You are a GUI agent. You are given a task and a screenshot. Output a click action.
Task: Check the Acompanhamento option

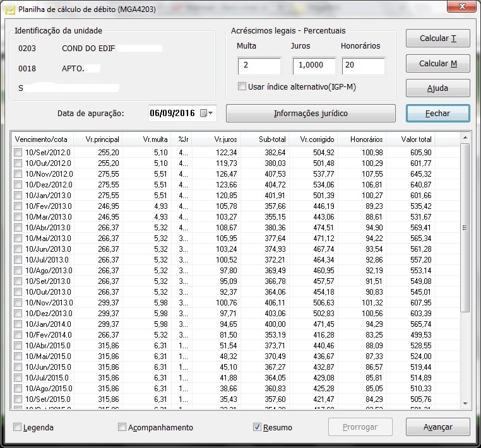tap(122, 427)
